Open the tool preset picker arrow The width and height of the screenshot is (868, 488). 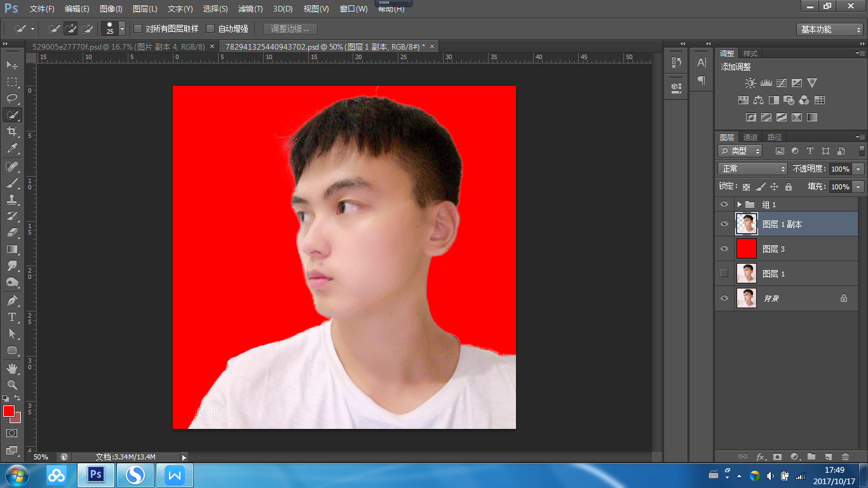[x=32, y=29]
